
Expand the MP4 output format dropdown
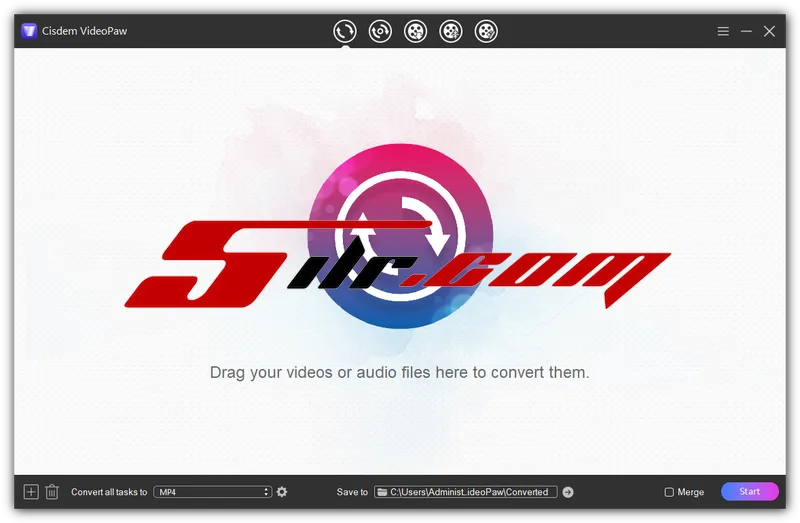point(212,492)
